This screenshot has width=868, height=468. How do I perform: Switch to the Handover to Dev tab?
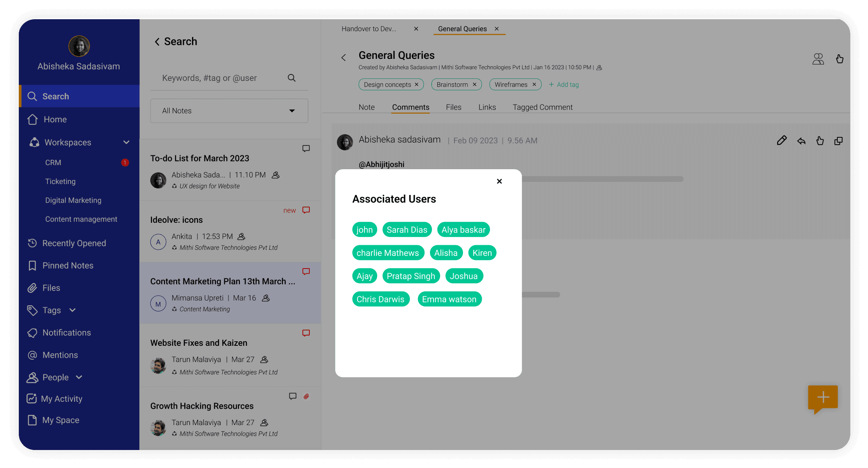(x=368, y=29)
